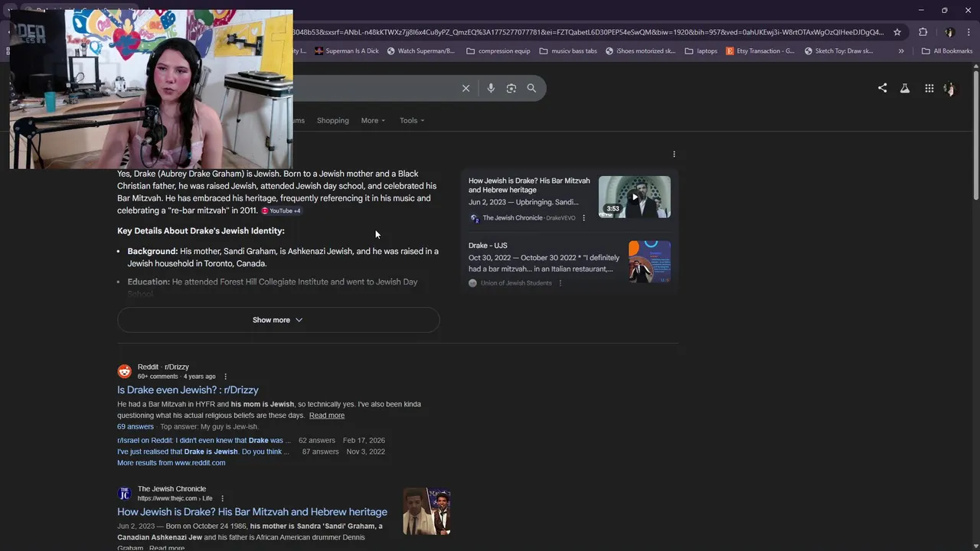Click the share icon near Google apps

[882, 88]
